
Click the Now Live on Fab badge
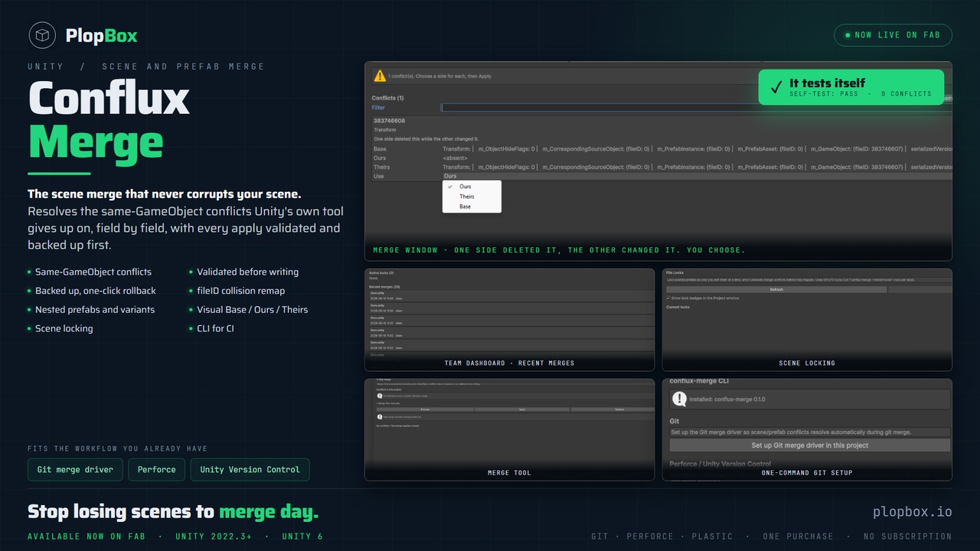point(893,35)
